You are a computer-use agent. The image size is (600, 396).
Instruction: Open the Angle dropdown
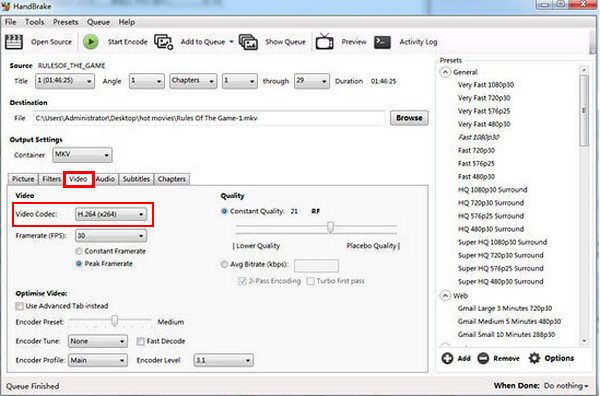(x=147, y=81)
